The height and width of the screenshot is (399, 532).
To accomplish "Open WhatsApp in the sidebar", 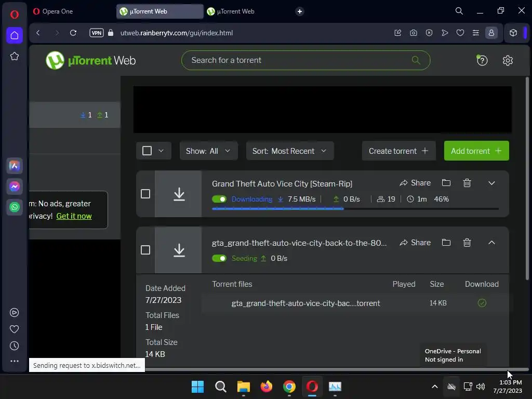I will [x=14, y=207].
